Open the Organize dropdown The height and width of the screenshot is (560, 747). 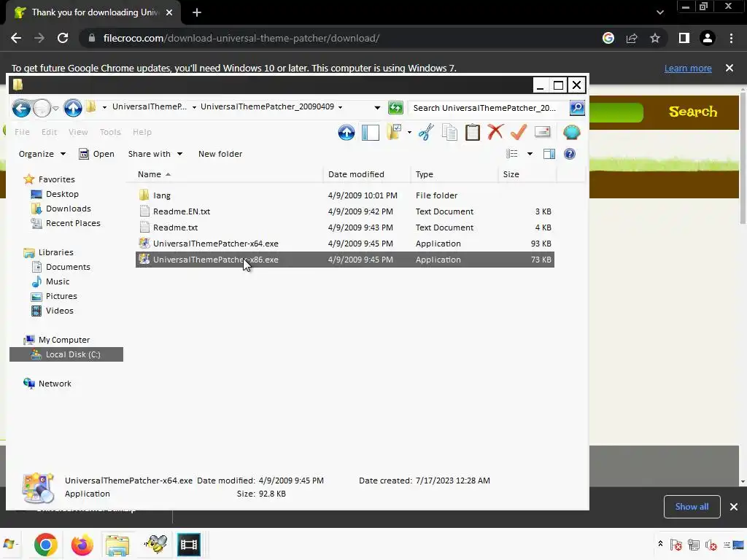pos(42,154)
